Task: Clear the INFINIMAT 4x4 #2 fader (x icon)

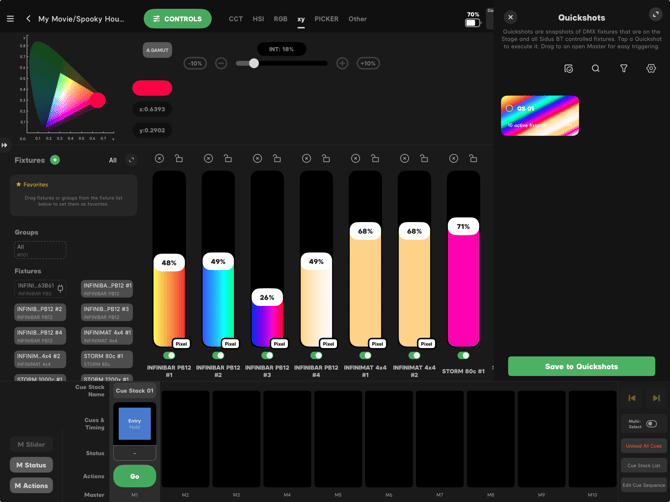Action: pyautogui.click(x=405, y=159)
